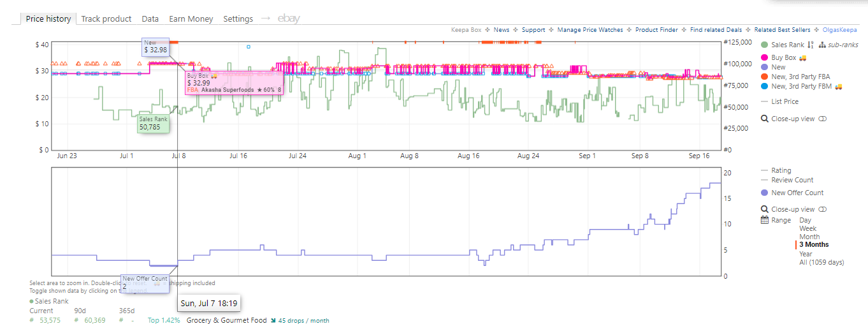Click the ebay tab link

[289, 18]
